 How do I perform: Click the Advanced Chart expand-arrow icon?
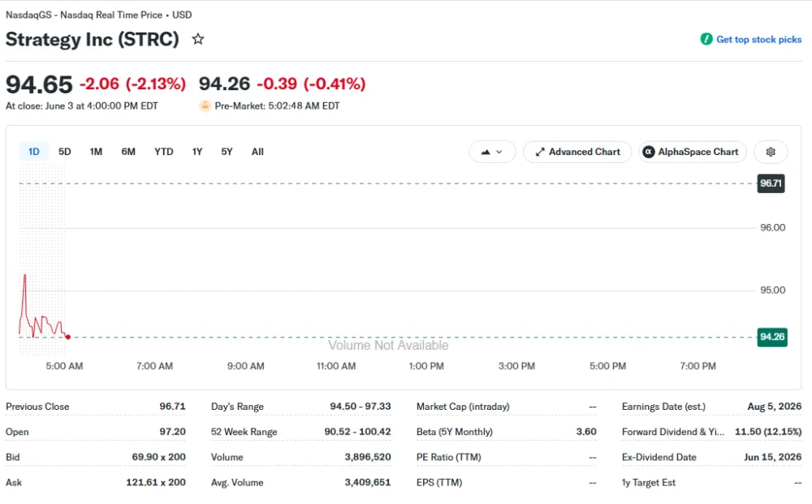(540, 152)
